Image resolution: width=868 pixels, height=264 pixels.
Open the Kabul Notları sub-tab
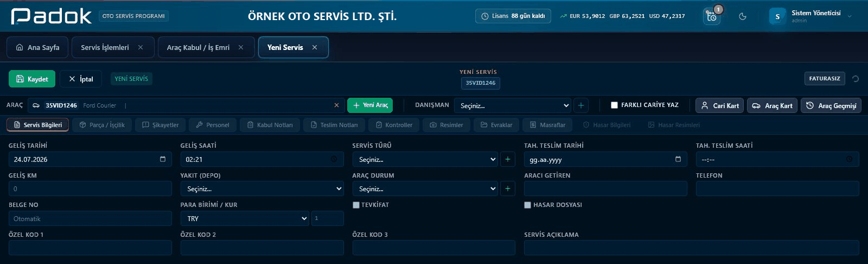(270, 125)
